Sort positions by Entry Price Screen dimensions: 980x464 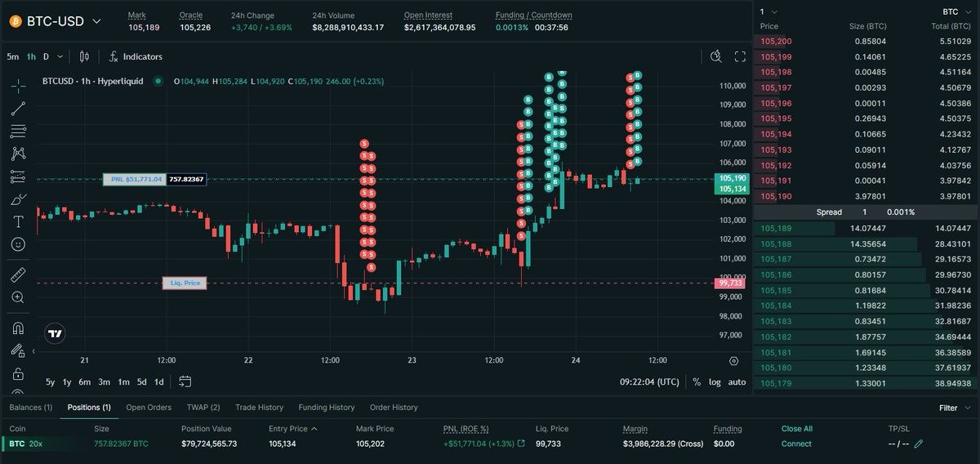pos(292,428)
